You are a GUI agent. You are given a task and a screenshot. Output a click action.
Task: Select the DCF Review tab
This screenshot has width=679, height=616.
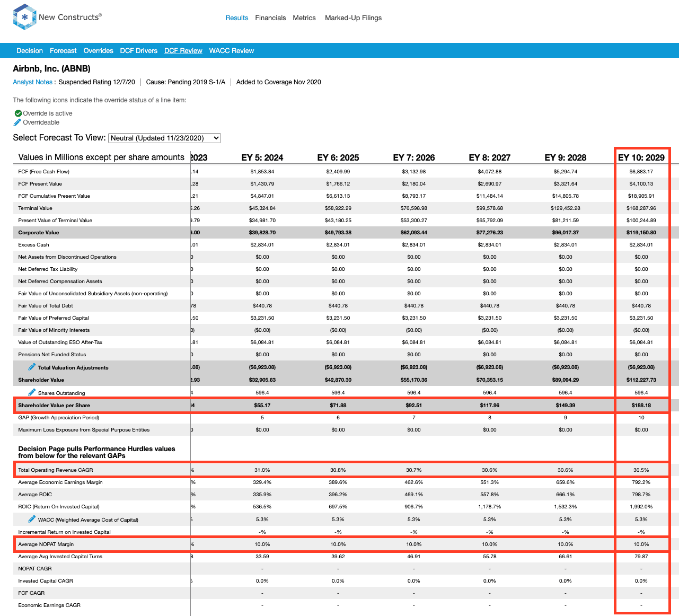click(x=183, y=51)
